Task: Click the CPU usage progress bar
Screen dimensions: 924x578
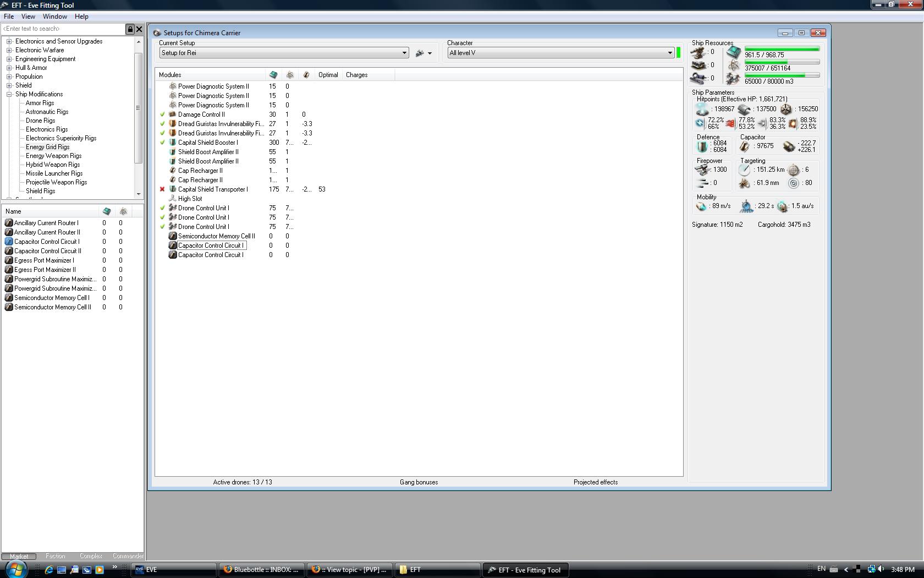Action: [x=782, y=49]
